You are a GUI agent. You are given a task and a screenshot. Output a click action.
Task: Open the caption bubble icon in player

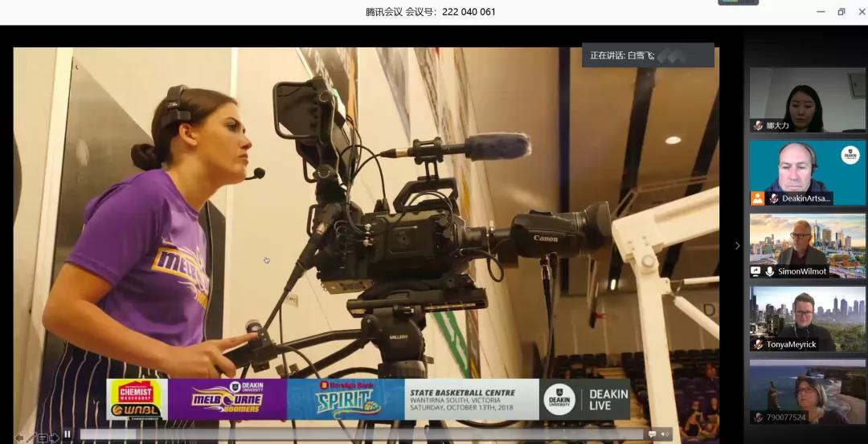[652, 434]
